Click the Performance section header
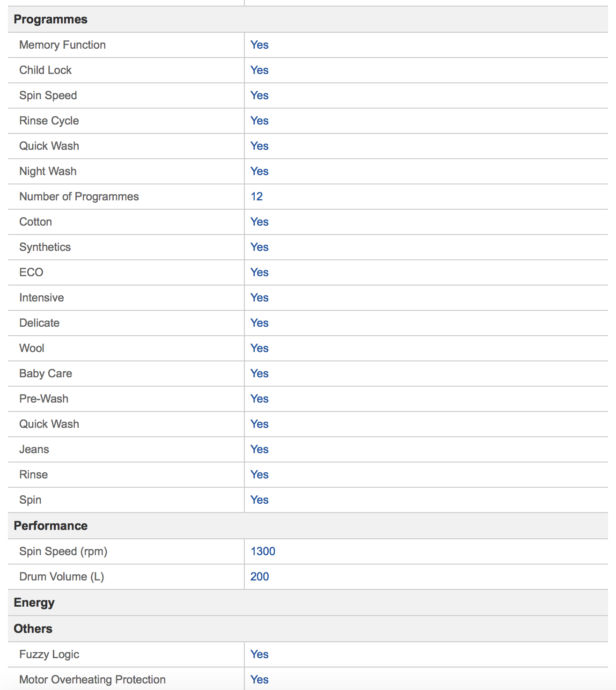 coord(51,526)
